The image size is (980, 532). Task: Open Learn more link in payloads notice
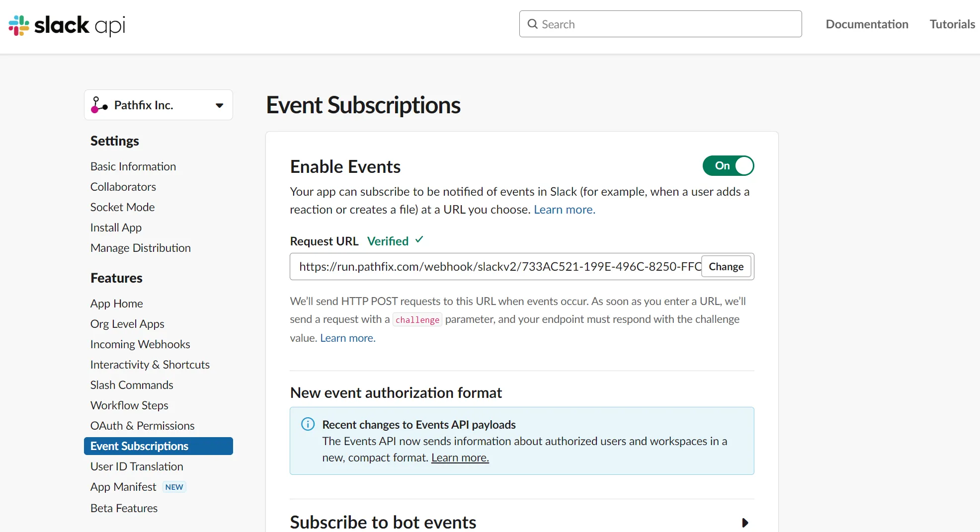click(x=460, y=457)
